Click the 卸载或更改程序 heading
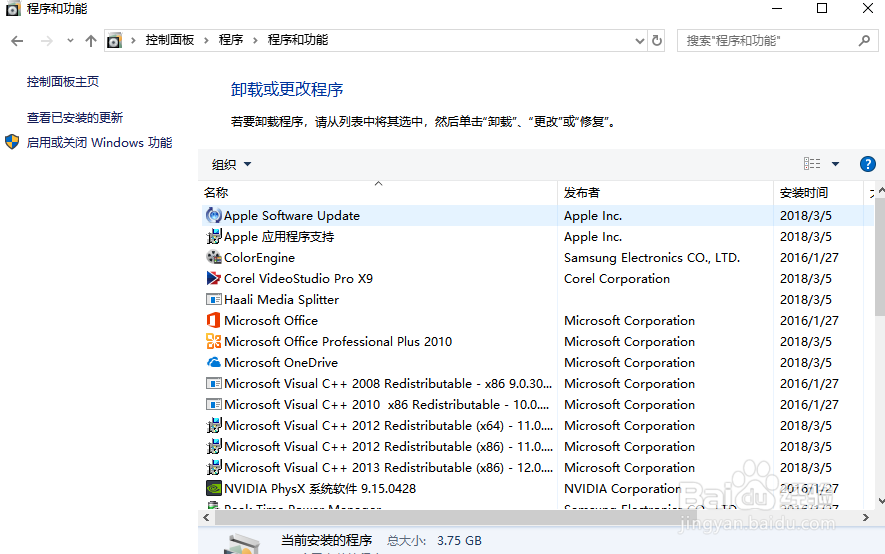885x554 pixels. point(287,89)
